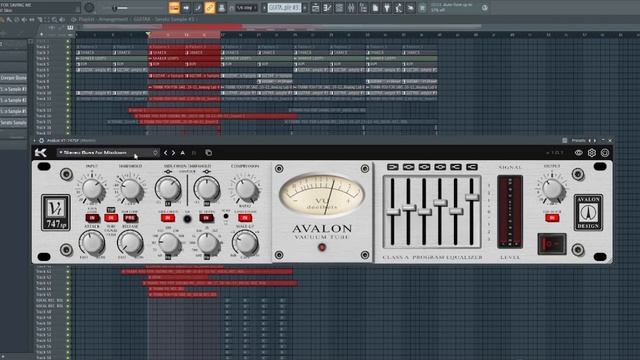
Task: Open plugin window options arrow in title bar
Action: click(x=35, y=140)
